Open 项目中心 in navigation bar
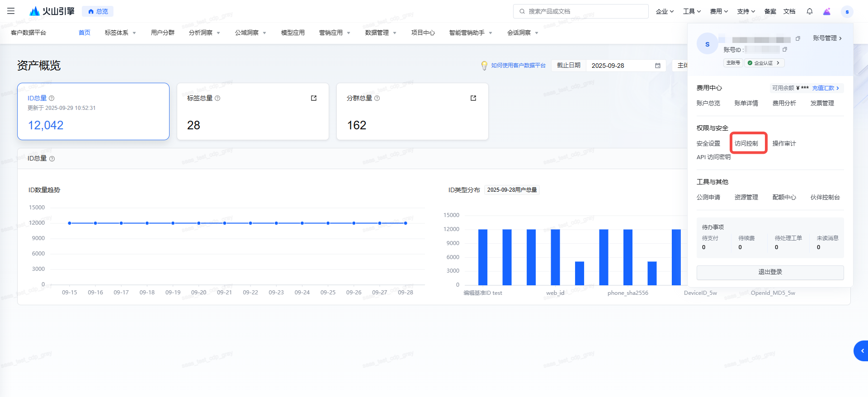868x397 pixels. click(x=423, y=33)
